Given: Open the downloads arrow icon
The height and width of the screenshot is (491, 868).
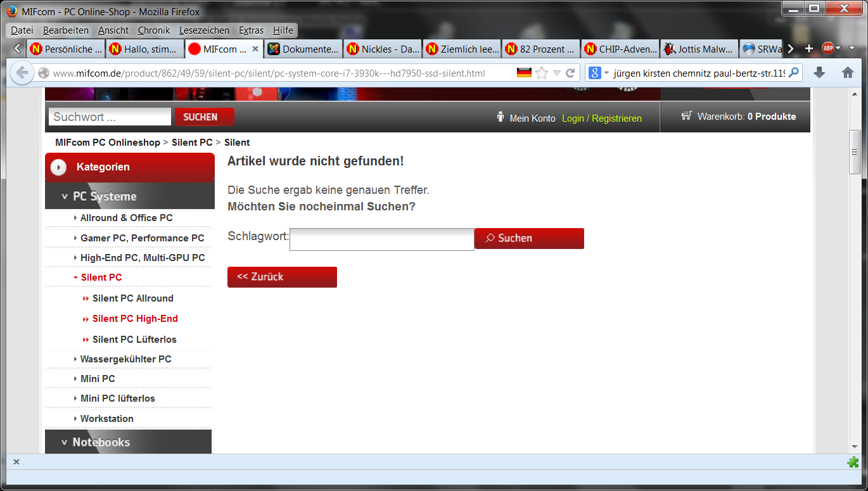Looking at the screenshot, I should pos(819,73).
